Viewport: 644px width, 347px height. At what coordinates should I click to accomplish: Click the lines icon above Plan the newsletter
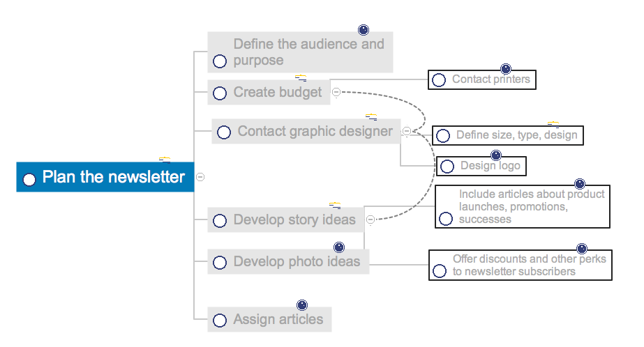coord(165,160)
